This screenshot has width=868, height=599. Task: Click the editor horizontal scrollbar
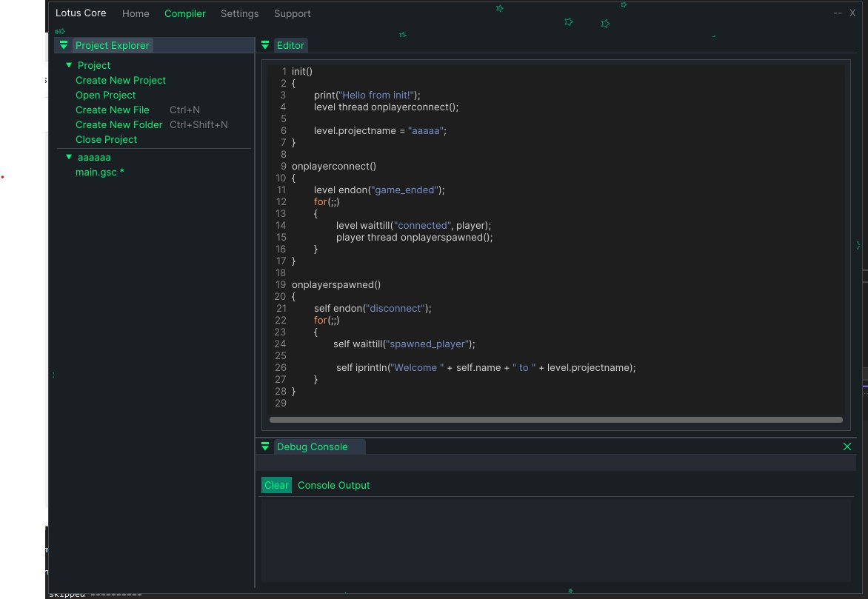pos(555,419)
